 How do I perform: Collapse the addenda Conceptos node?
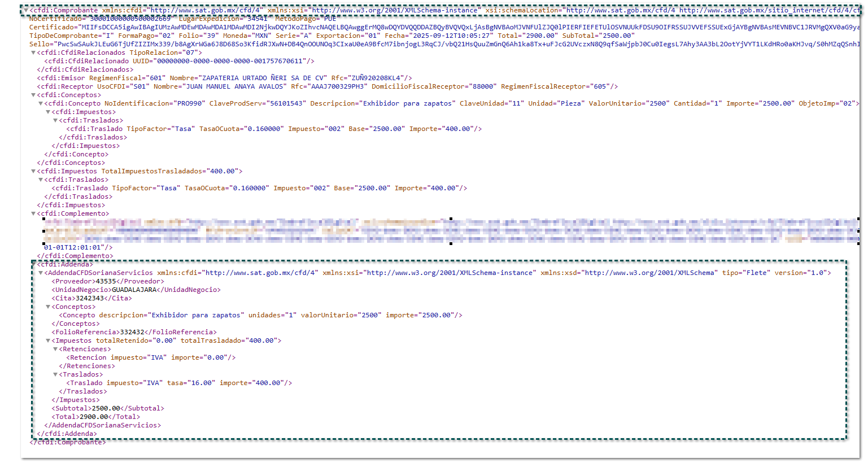[48, 307]
